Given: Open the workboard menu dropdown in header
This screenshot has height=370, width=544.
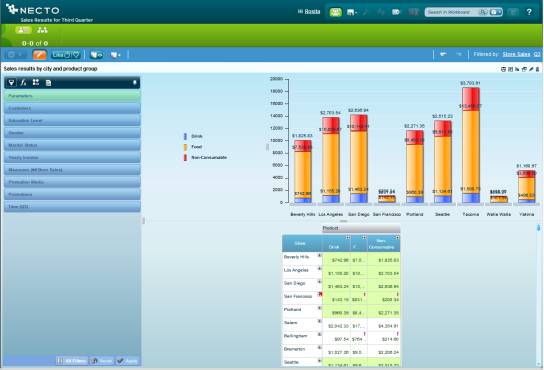Looking at the screenshot, I should tap(352, 12).
